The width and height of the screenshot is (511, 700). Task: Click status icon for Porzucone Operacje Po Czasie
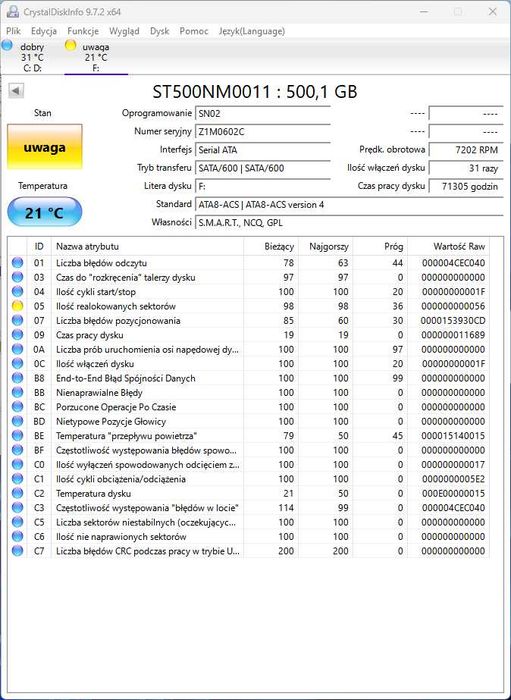coord(17,407)
